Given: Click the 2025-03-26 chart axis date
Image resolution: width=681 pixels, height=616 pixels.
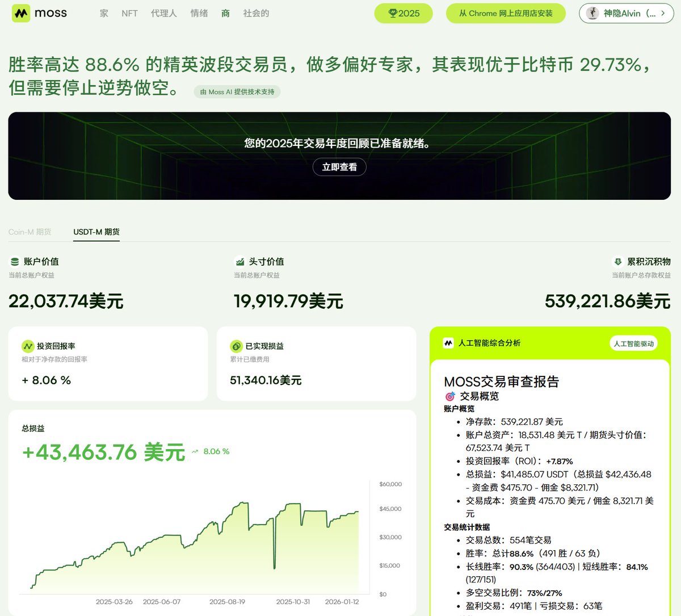Looking at the screenshot, I should (114, 602).
